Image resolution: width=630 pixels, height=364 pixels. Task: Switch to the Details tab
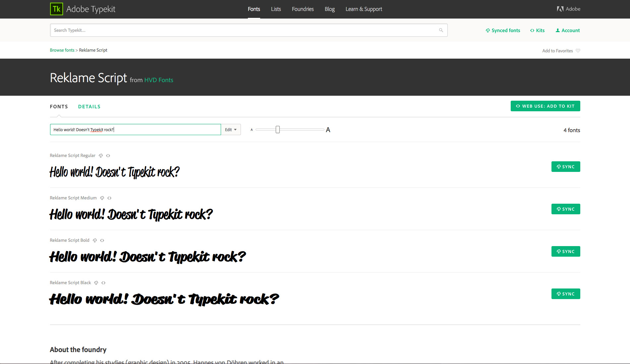89,106
